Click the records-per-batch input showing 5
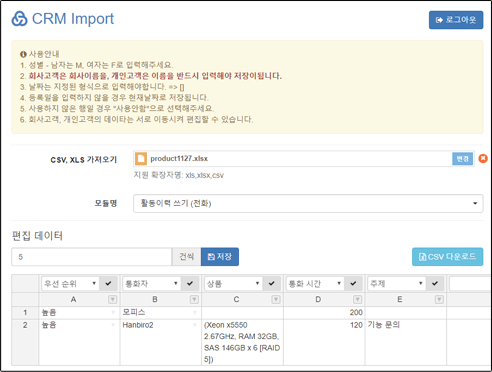The height and width of the screenshot is (372, 492). coord(92,257)
